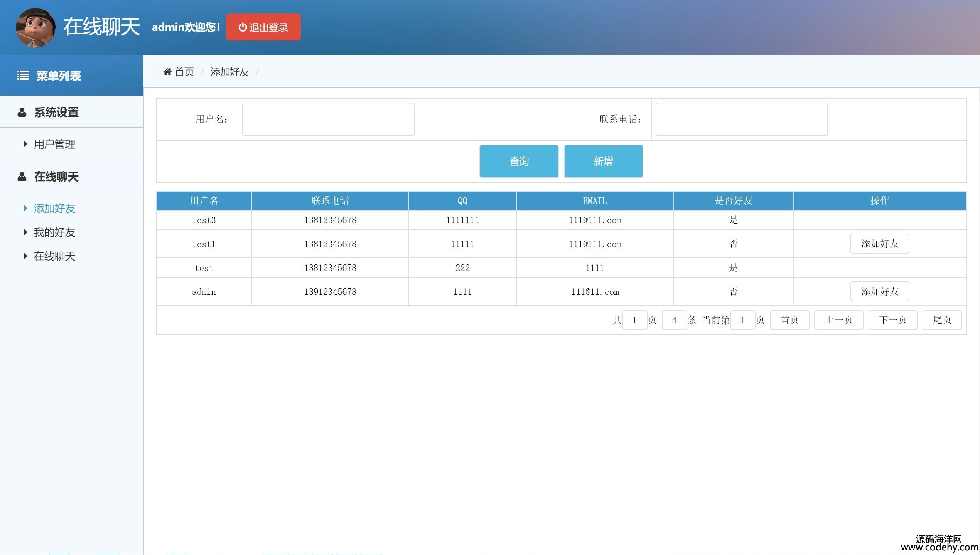The image size is (980, 555).
Task: Click the 菜单列表 list icon
Action: [x=23, y=76]
